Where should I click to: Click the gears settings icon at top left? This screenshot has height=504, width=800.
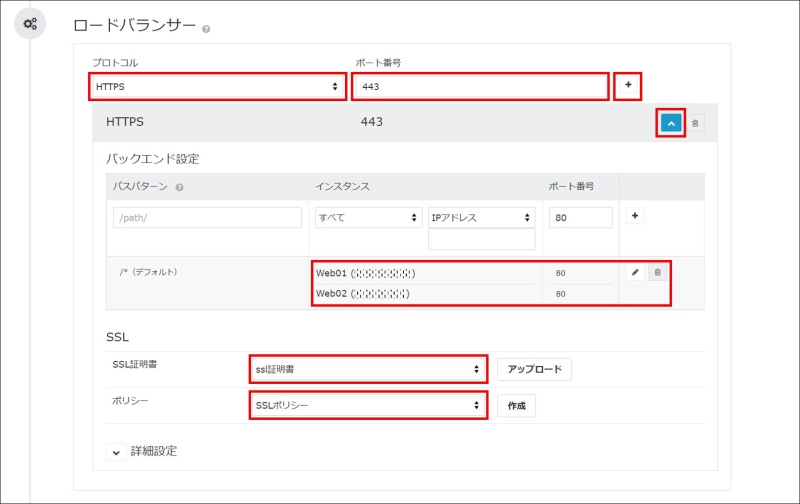point(30,24)
